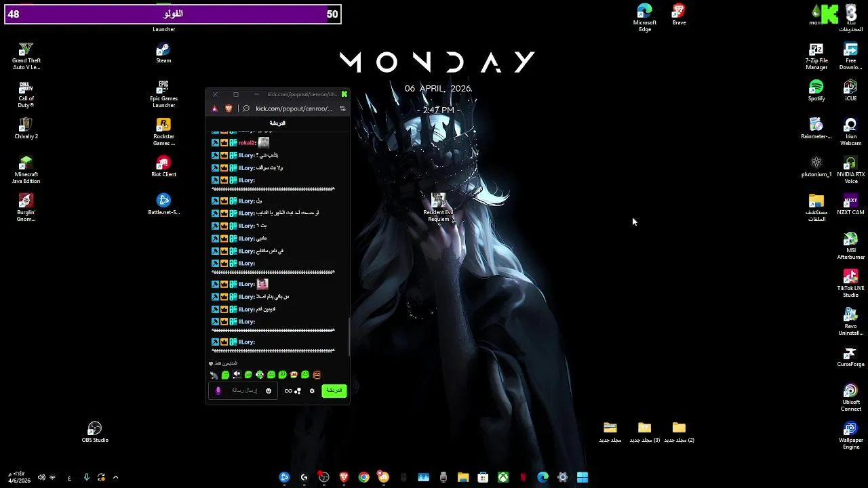Open emoji picker in chat message box

[x=269, y=391]
